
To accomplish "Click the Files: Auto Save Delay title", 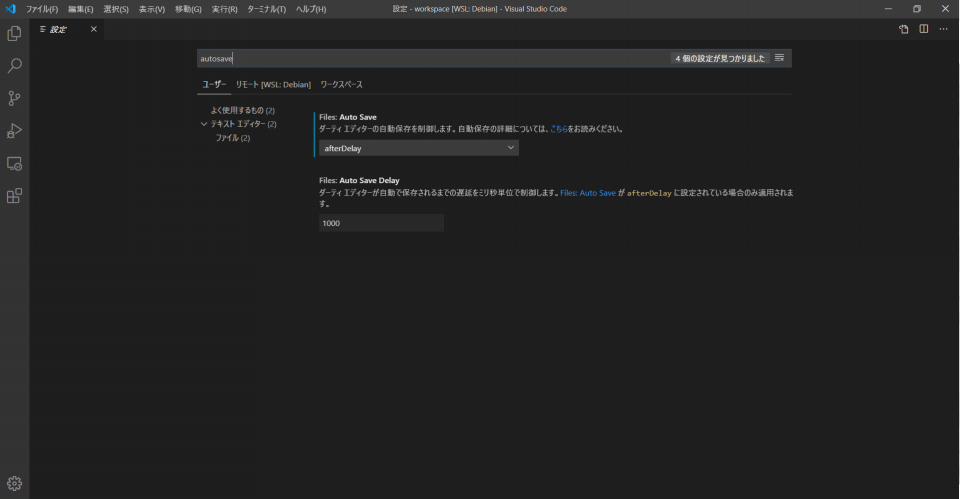I will pyautogui.click(x=359, y=181).
